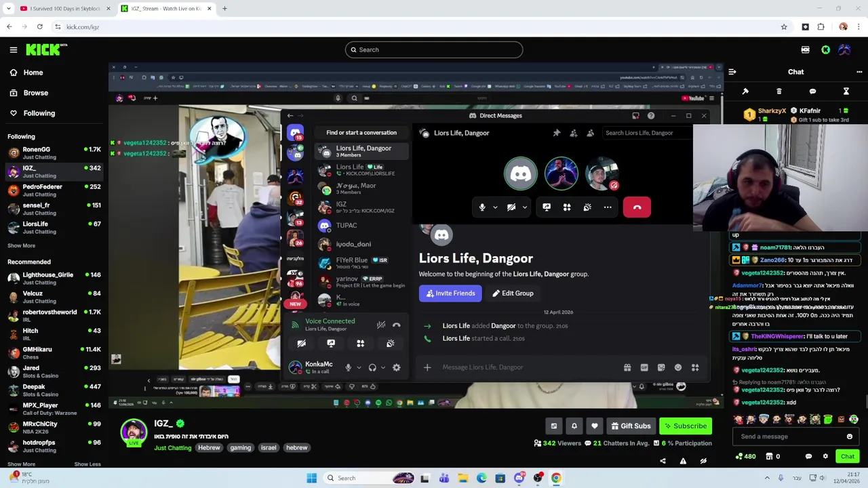Screen dimensions: 868x488
Task: Open moderation hammer tool in chat
Action: click(745, 91)
